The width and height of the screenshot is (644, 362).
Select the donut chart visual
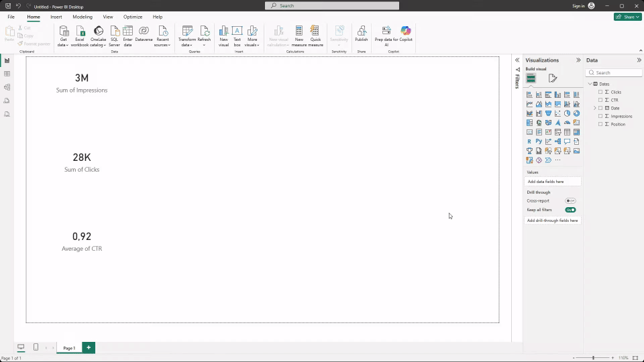[577, 113]
